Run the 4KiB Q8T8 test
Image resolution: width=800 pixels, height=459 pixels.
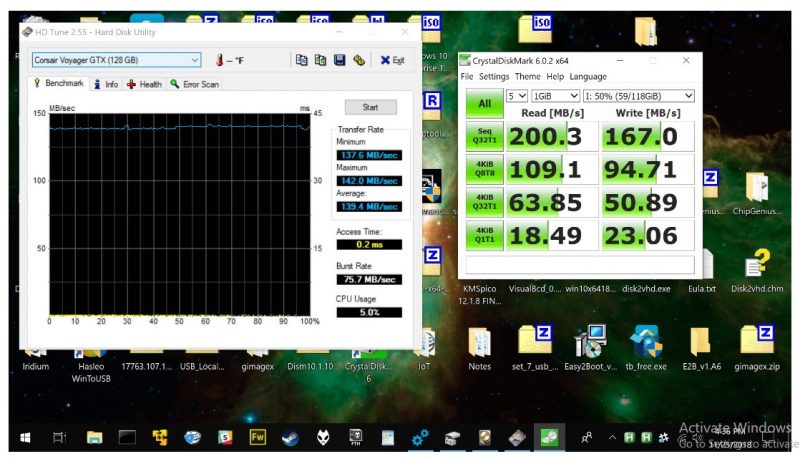(484, 169)
